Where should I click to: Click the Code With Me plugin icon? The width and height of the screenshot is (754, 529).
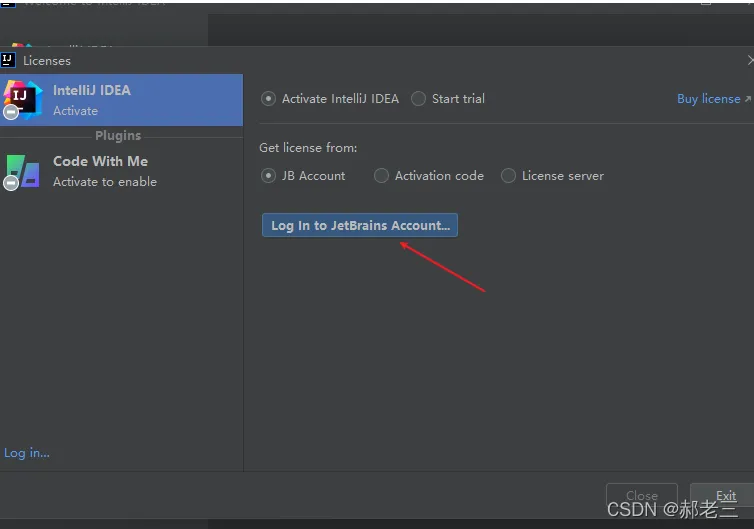(x=24, y=169)
